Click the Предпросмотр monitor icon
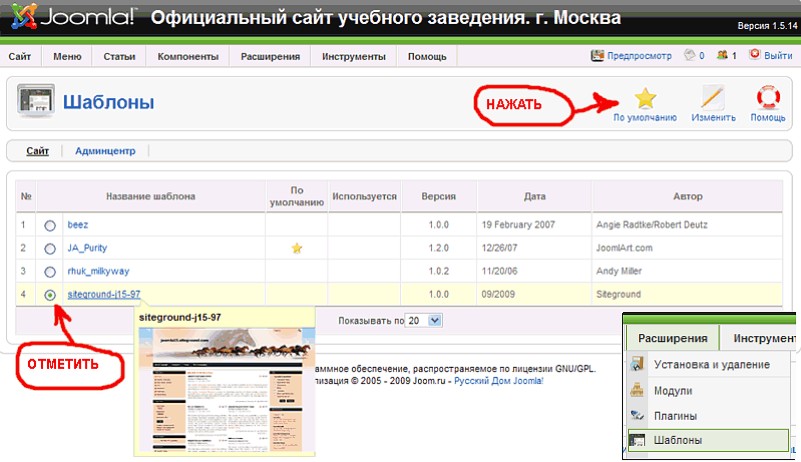 tap(597, 55)
